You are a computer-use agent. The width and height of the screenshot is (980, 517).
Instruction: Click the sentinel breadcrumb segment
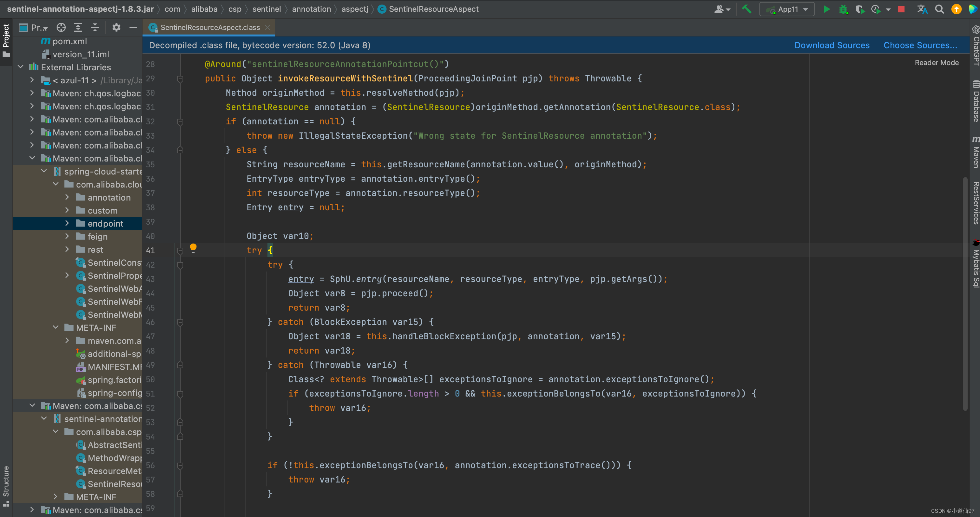[x=266, y=9]
